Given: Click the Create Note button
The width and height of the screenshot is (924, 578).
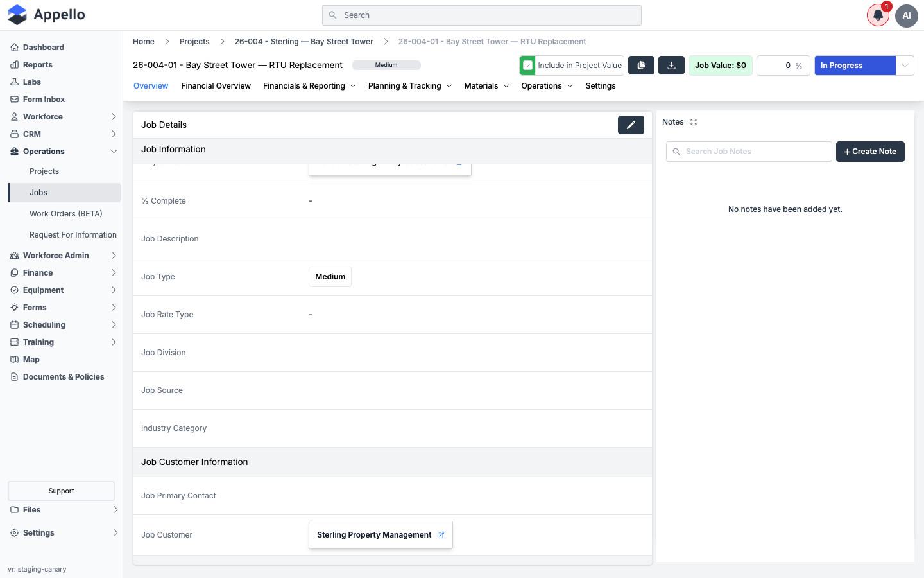Looking at the screenshot, I should click(870, 152).
